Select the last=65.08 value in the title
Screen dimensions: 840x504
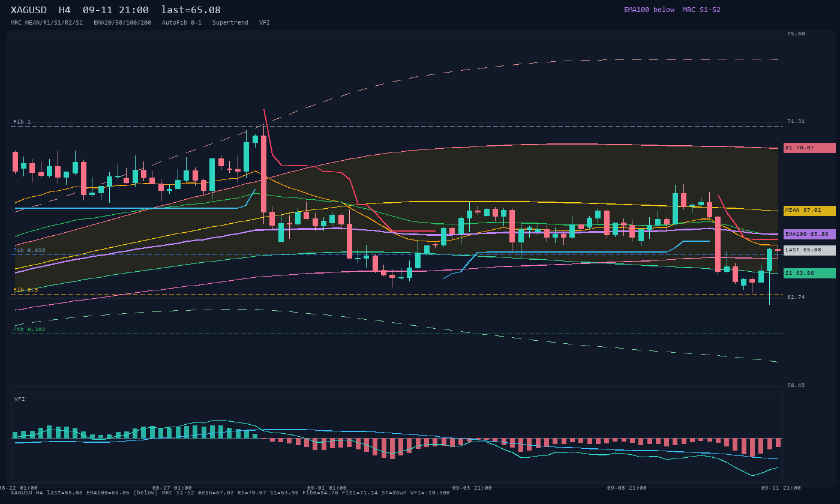[x=191, y=10]
